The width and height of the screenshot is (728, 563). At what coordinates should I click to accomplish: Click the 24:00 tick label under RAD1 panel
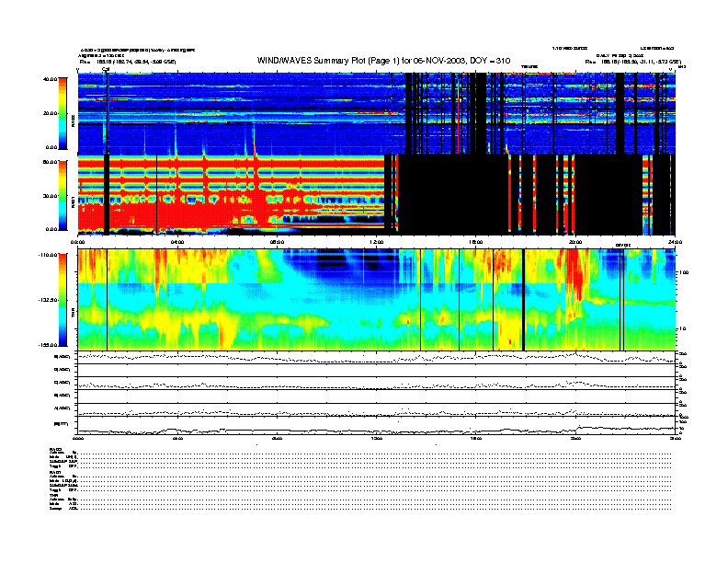pos(675,242)
